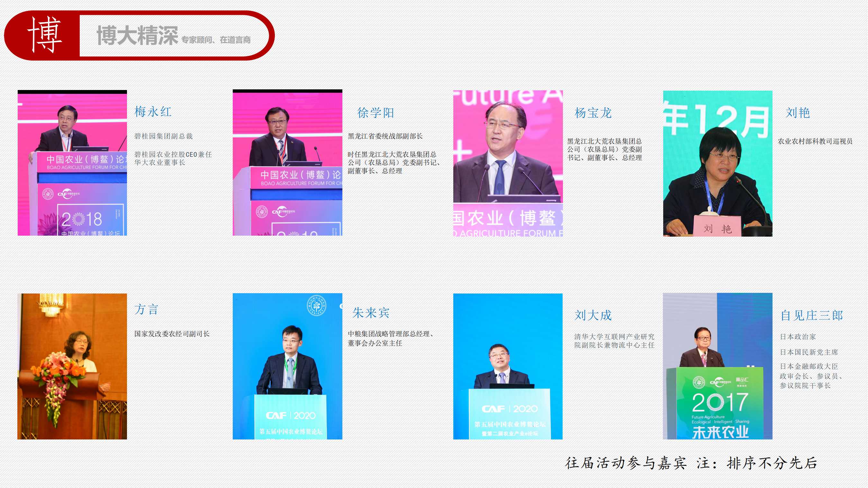The width and height of the screenshot is (868, 488).
Task: Click the text 日本金融邮政大臣
Action: click(809, 366)
